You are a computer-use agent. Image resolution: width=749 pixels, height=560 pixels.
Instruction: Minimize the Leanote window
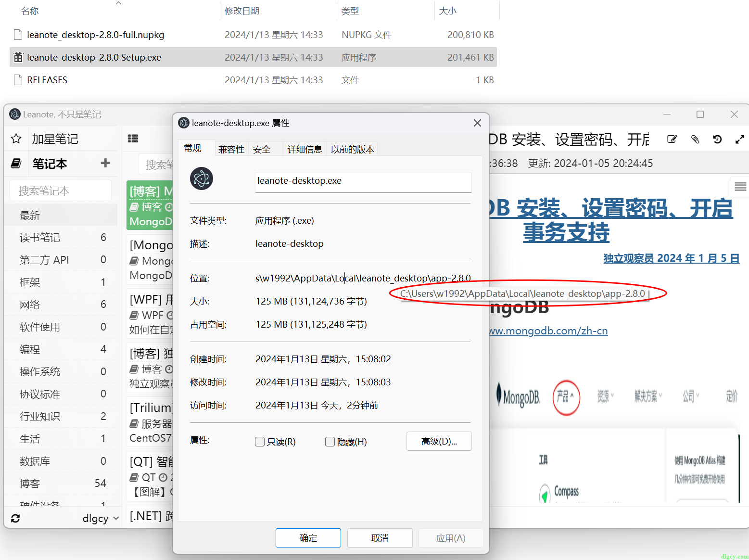click(667, 114)
